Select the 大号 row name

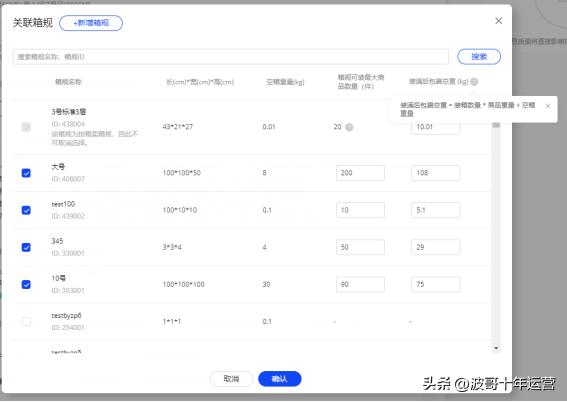click(x=58, y=167)
